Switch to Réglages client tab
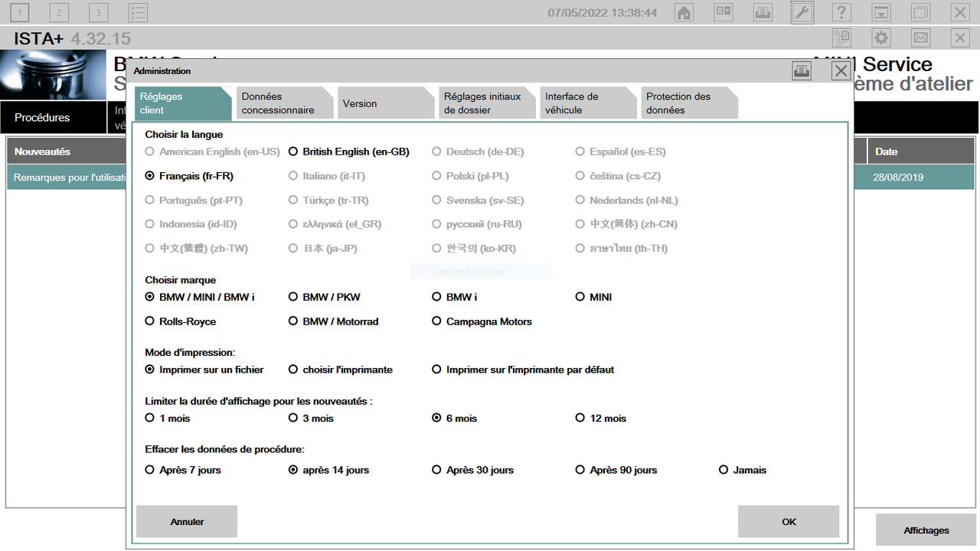This screenshot has height=551, width=980. coord(183,103)
